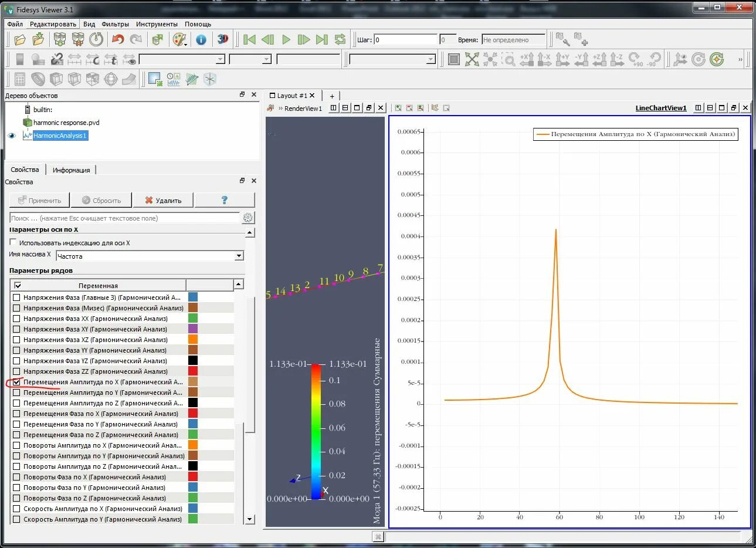Toggle animation loop icon
The width and height of the screenshot is (756, 548).
[x=340, y=39]
